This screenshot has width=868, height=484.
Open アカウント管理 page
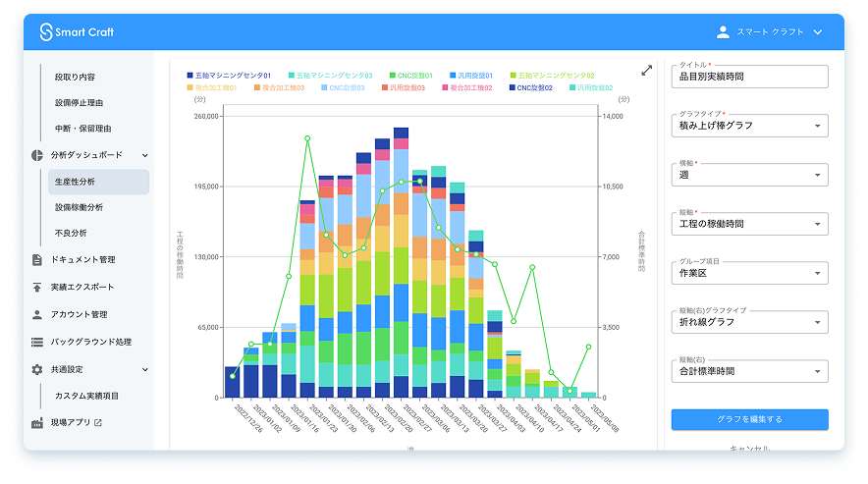point(80,314)
